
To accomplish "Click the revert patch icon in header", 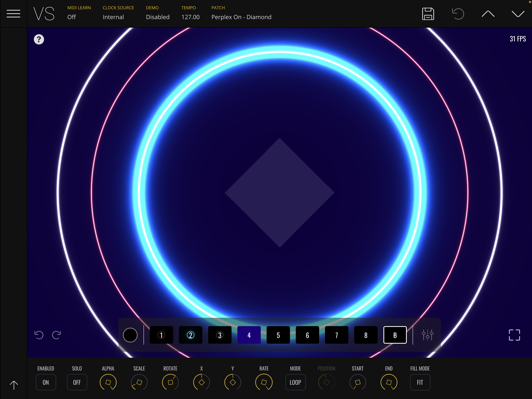I will coord(458,14).
